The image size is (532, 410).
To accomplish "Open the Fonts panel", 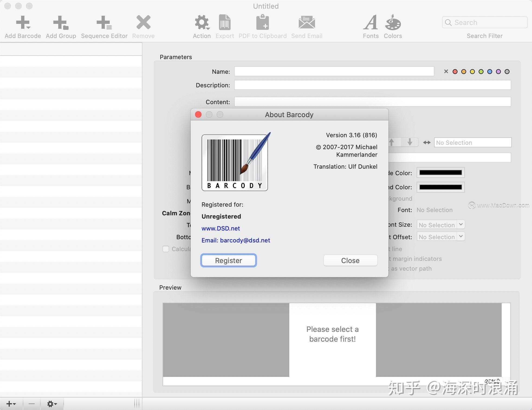I will 371,23.
